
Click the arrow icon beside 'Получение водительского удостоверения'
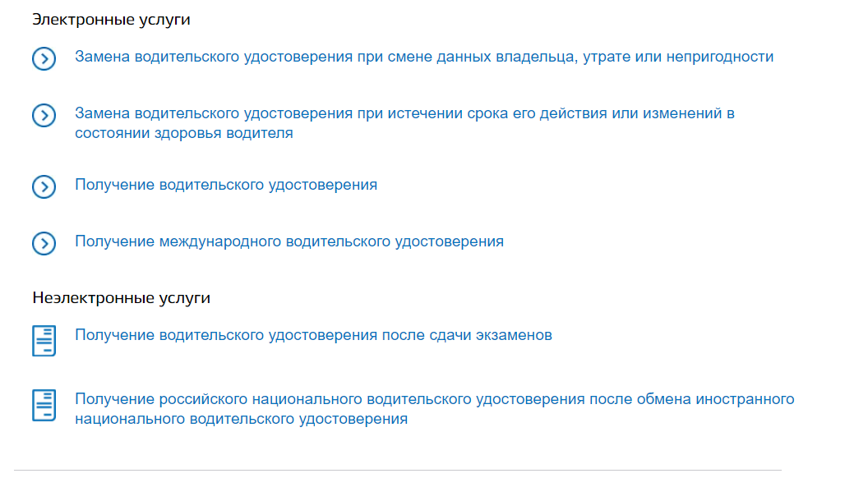[44, 186]
